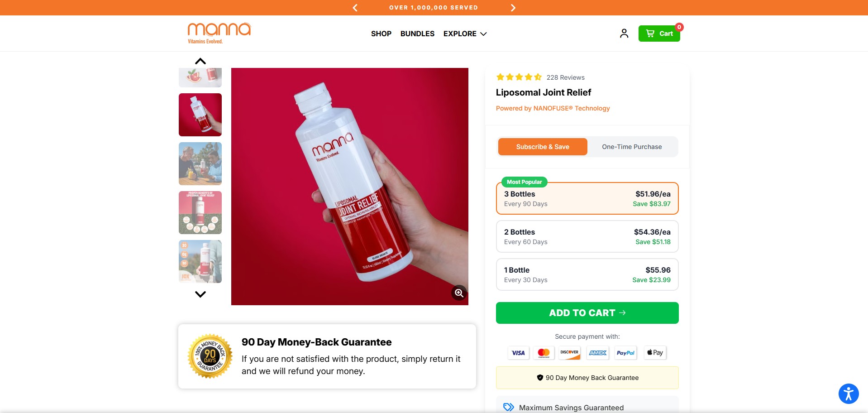Go to previous announcement banner message
The height and width of the screenshot is (413, 868).
click(355, 8)
